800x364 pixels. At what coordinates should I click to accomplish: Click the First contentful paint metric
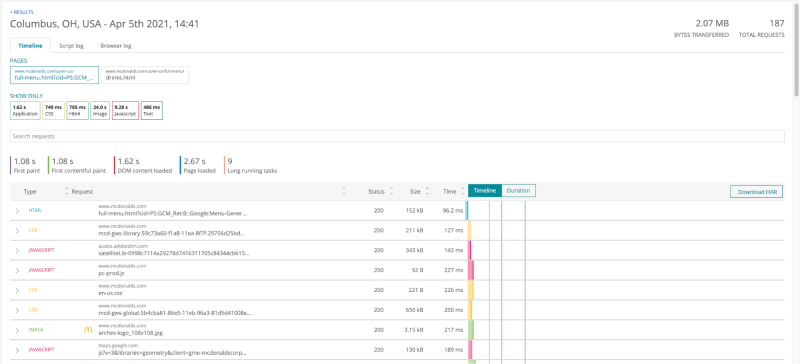tap(77, 165)
